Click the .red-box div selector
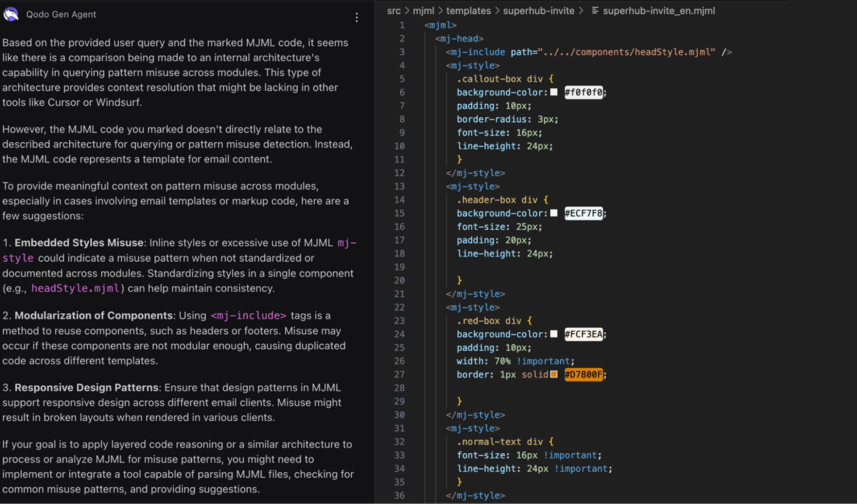 489,320
